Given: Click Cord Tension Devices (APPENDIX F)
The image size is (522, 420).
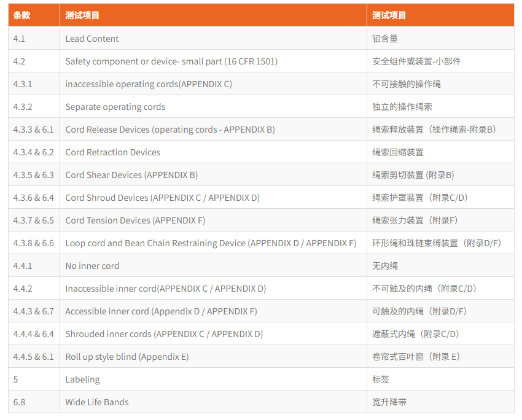Looking at the screenshot, I should [135, 220].
